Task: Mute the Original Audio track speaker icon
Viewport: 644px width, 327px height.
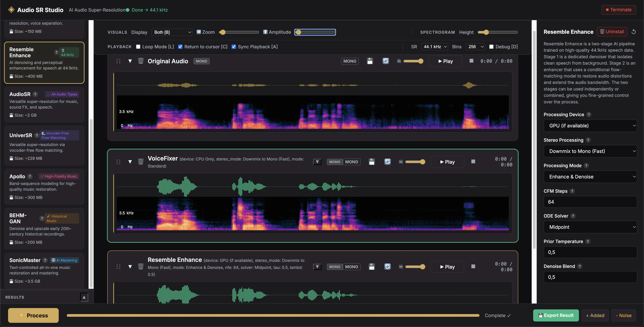Action: tap(399, 61)
